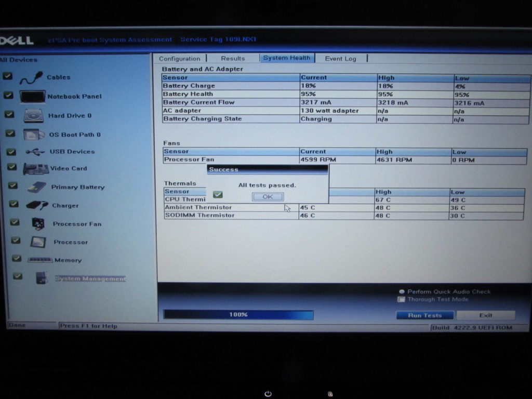Select the System Management icon

point(42,278)
